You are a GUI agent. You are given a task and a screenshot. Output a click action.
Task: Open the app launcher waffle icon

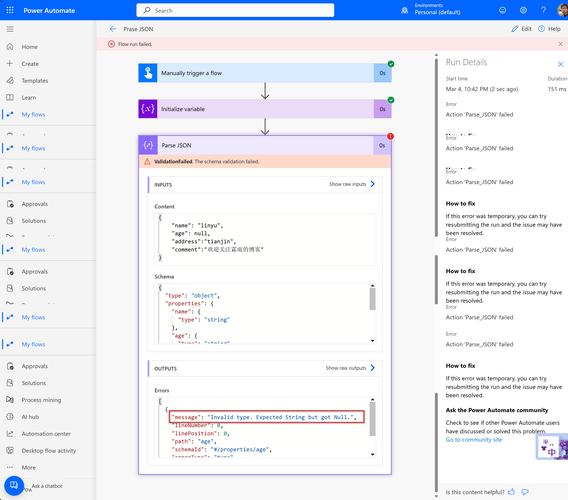point(10,10)
